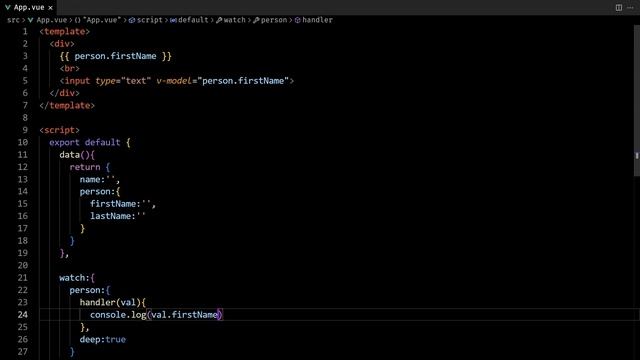Click the script breadcrumb
The height and width of the screenshot is (360, 640).
pos(149,20)
